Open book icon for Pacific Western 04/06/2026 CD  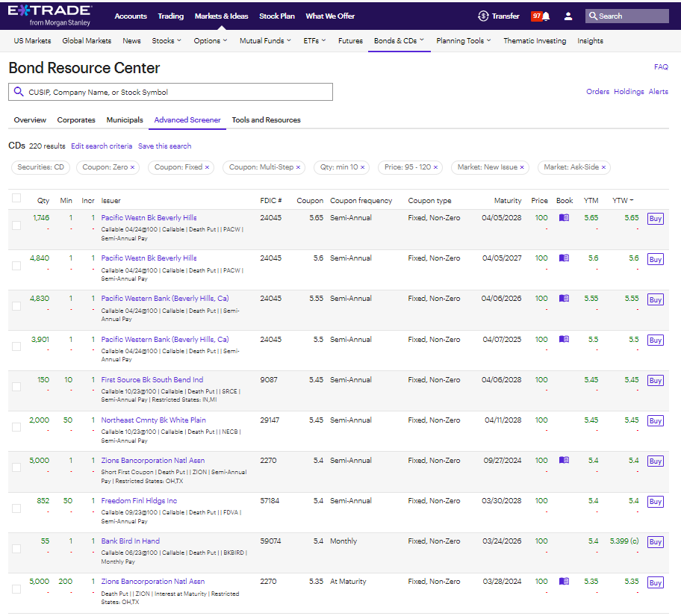[564, 299]
